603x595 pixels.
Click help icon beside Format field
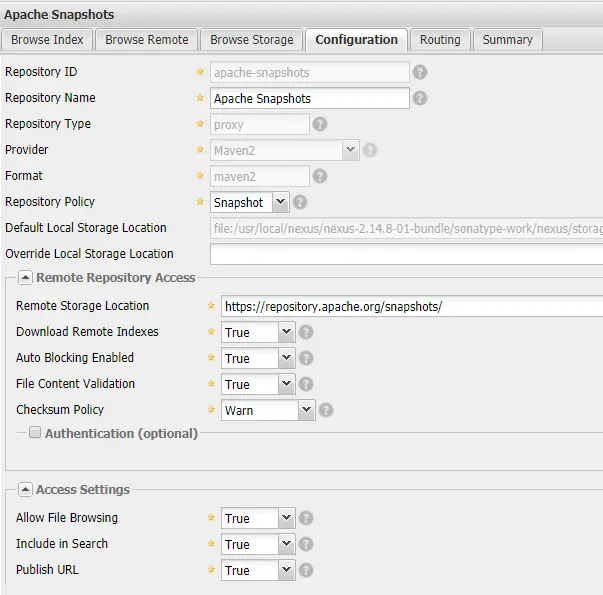tap(320, 176)
